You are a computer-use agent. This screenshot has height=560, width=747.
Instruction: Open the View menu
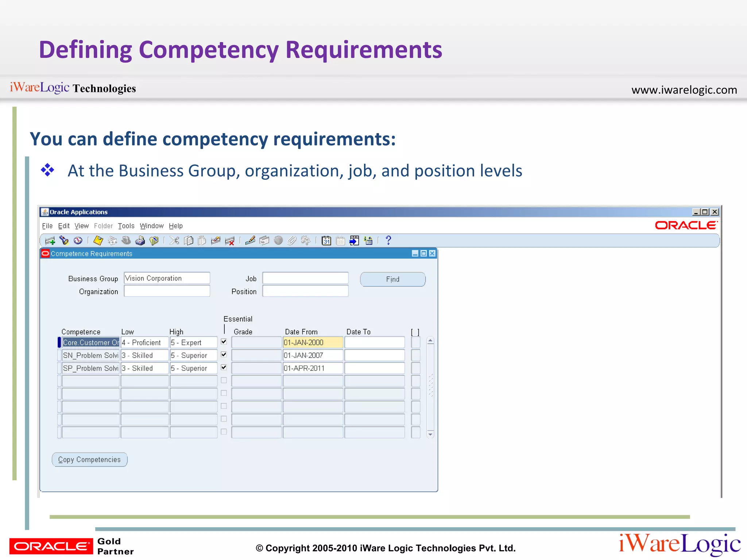82,226
